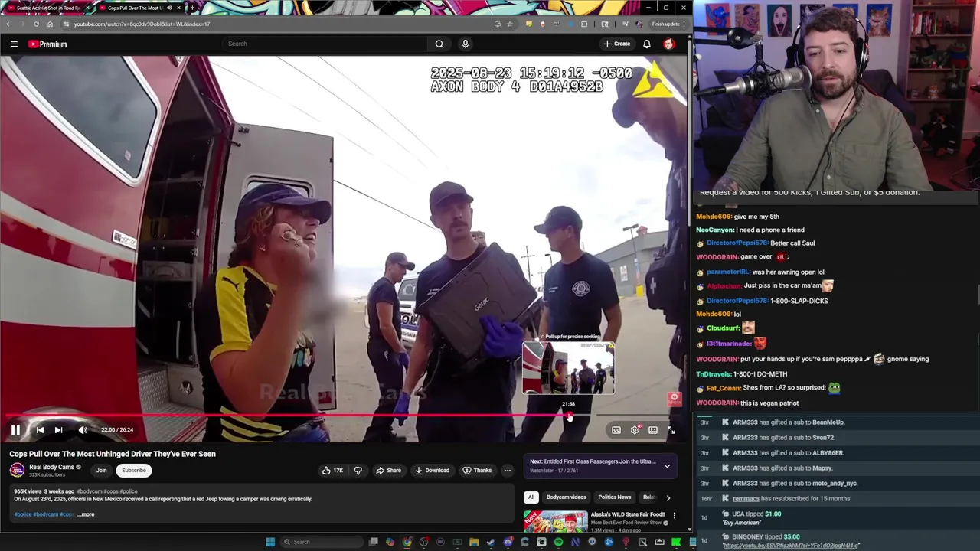Open the browser extensions puzzle icon
Viewport: 980px width, 551px height.
[x=584, y=24]
